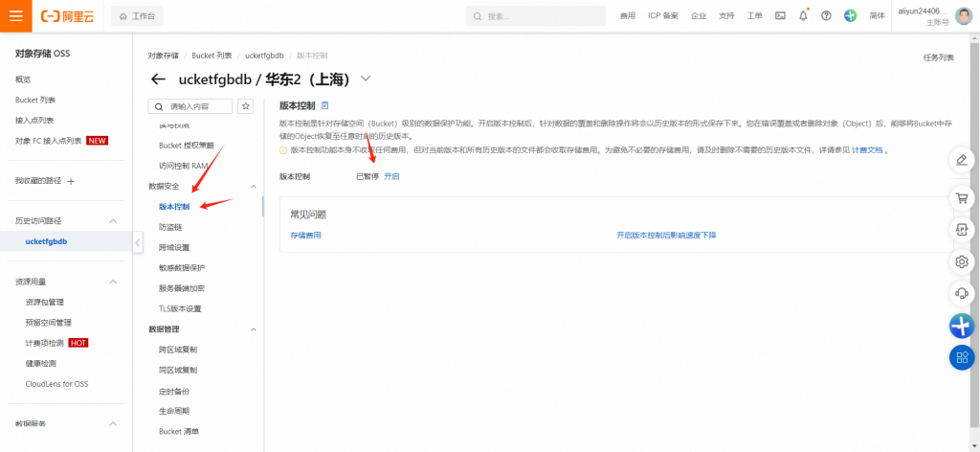
Task: Open 开启版本控制后影响速度下降 FAQ link
Action: (x=666, y=236)
